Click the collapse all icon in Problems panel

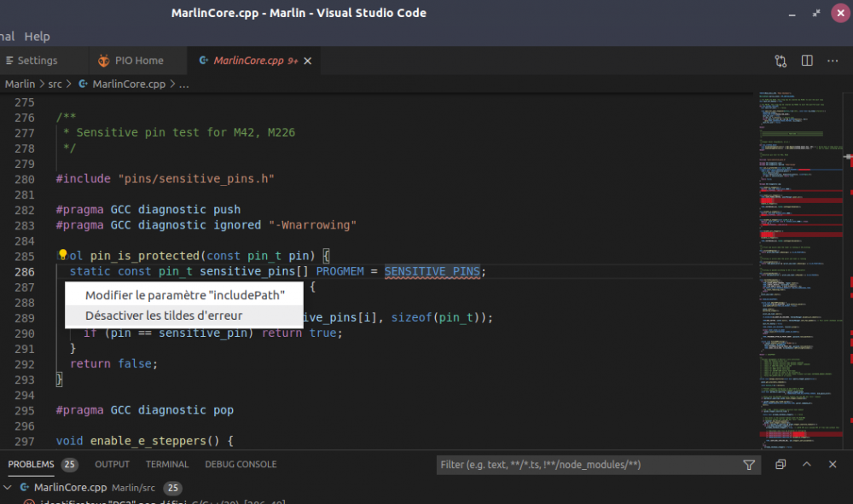pyautogui.click(x=780, y=465)
